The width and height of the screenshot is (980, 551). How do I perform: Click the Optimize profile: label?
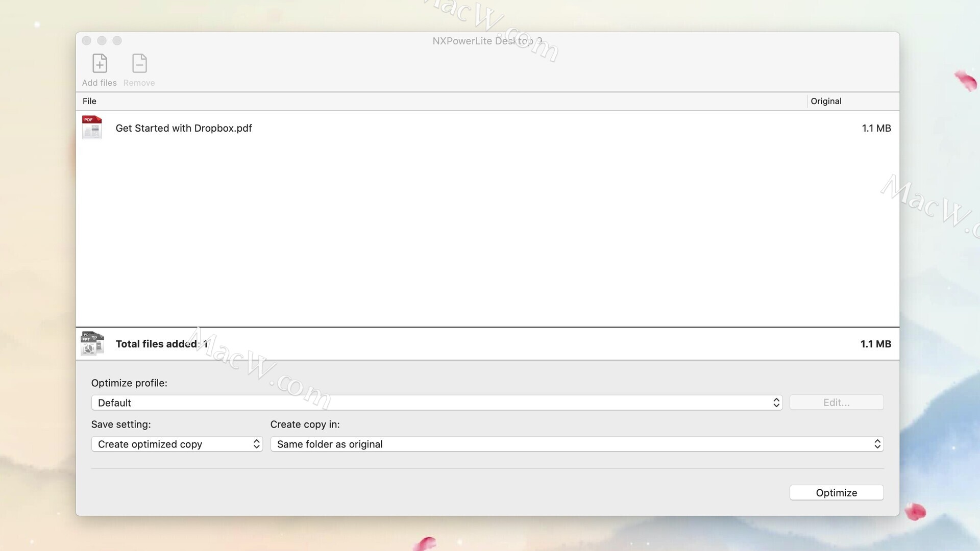pyautogui.click(x=129, y=383)
